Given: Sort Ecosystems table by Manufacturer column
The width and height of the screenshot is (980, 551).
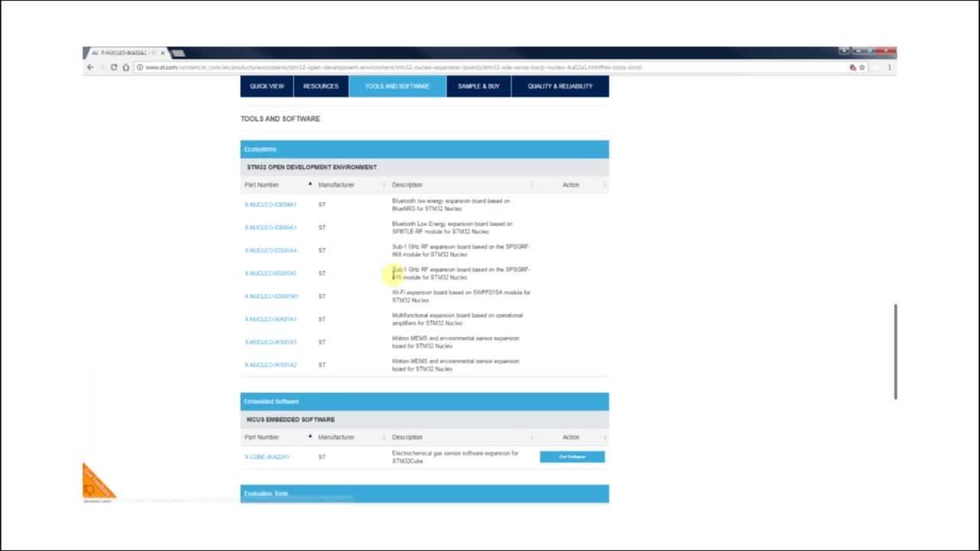Looking at the screenshot, I should point(336,184).
